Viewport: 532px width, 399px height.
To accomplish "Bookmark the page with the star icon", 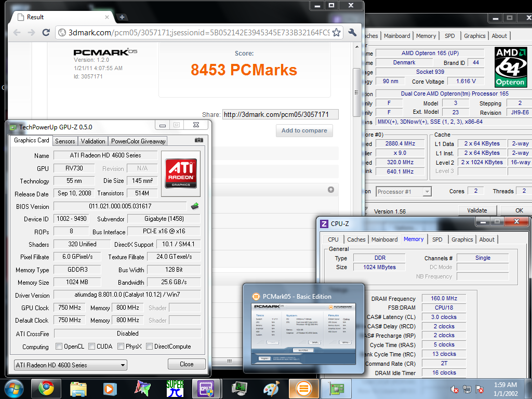I will pyautogui.click(x=336, y=33).
